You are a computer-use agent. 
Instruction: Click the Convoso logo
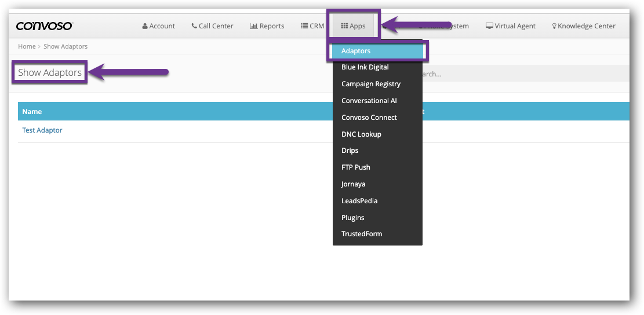coord(45,26)
